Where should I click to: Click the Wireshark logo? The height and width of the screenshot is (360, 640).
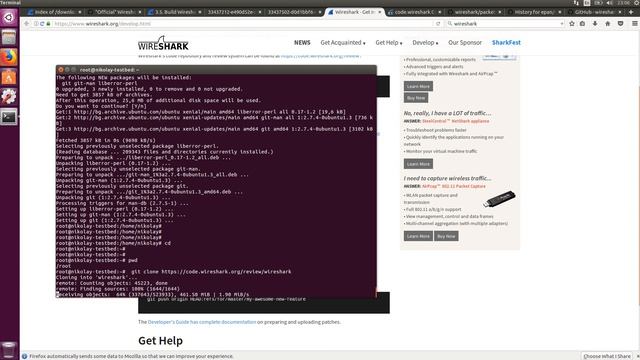(163, 43)
